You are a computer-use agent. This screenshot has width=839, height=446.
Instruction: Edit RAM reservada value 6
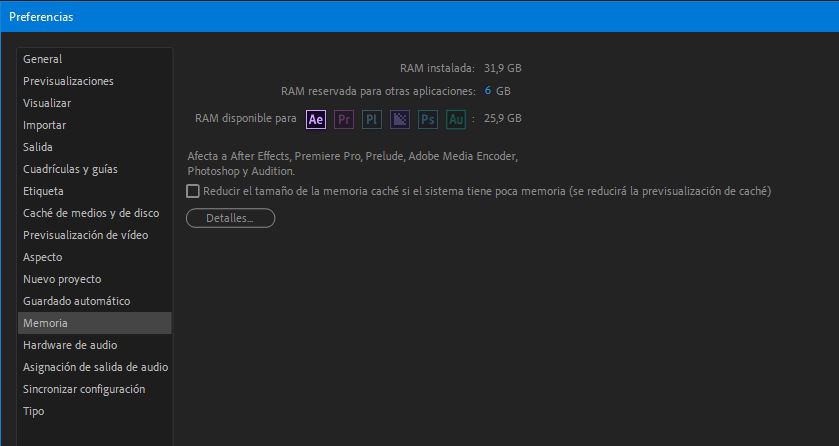point(487,90)
